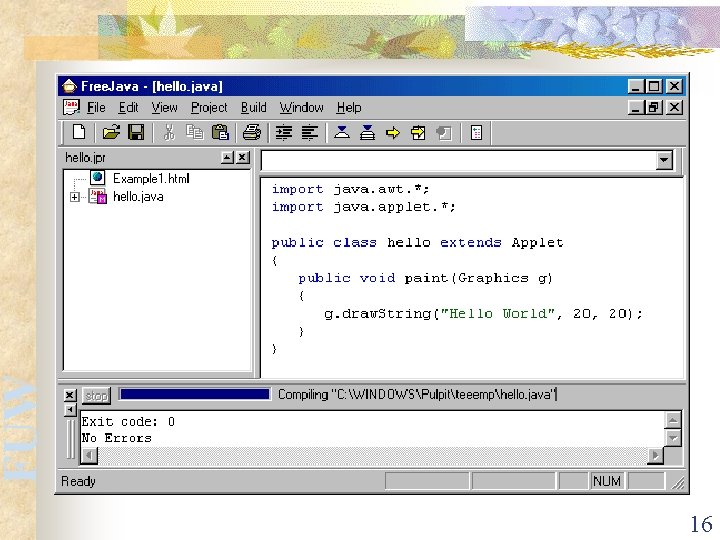Click inside the class/method combo box field
The image size is (720, 540).
tap(459, 161)
